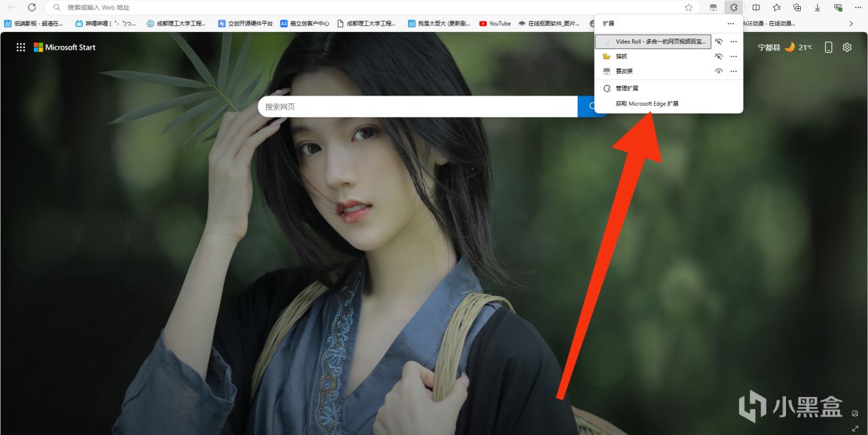Reload the page with the refresh icon

click(x=31, y=7)
